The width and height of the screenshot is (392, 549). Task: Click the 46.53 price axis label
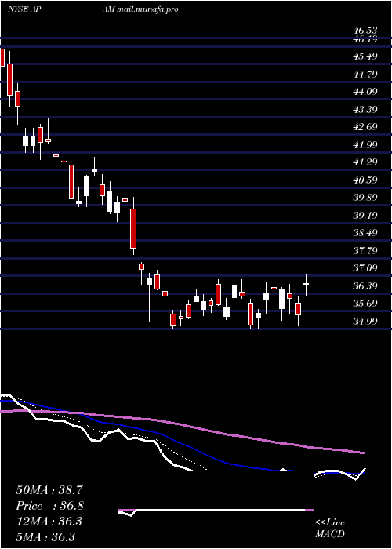coord(365,32)
